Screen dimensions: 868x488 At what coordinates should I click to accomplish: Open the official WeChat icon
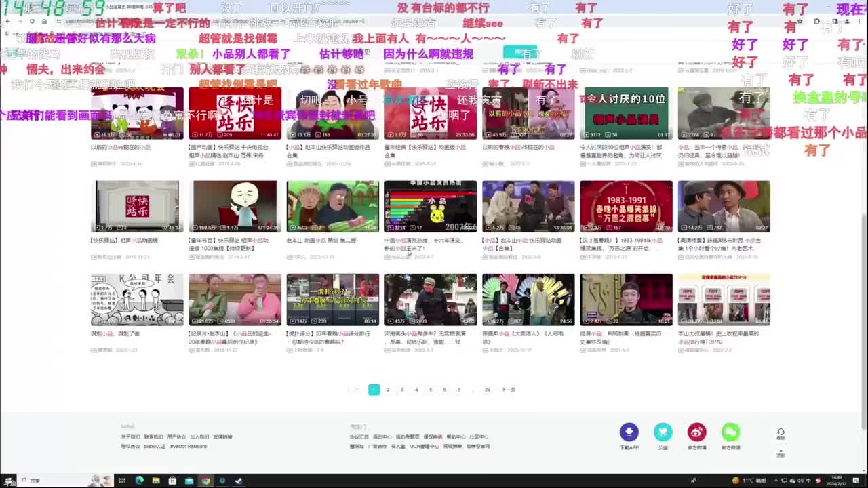click(x=730, y=432)
